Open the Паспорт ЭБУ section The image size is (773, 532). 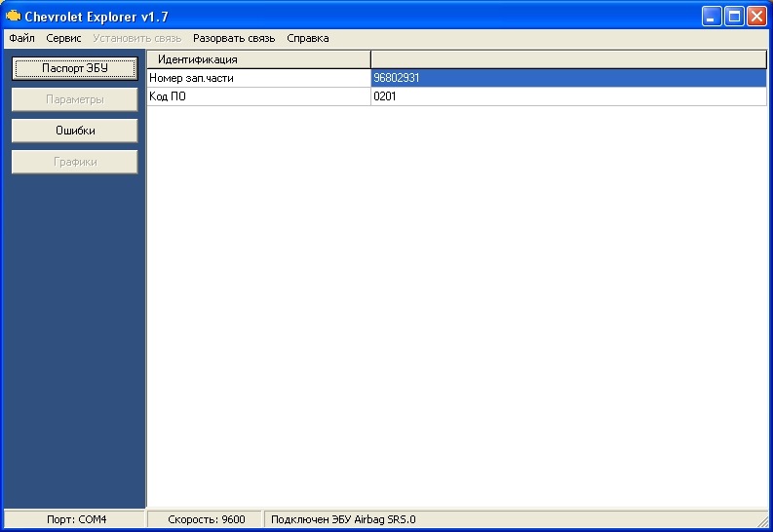74,68
